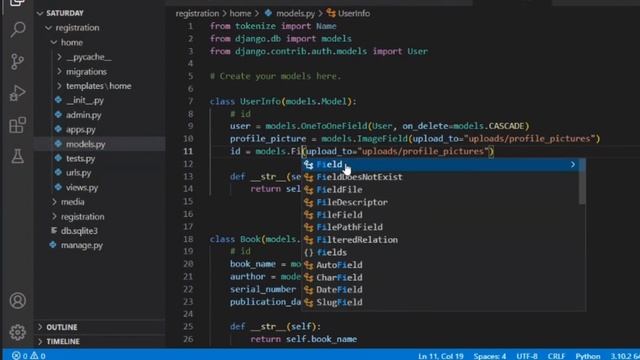Change language mode via Python item
The height and width of the screenshot is (360, 640).
pyautogui.click(x=588, y=356)
